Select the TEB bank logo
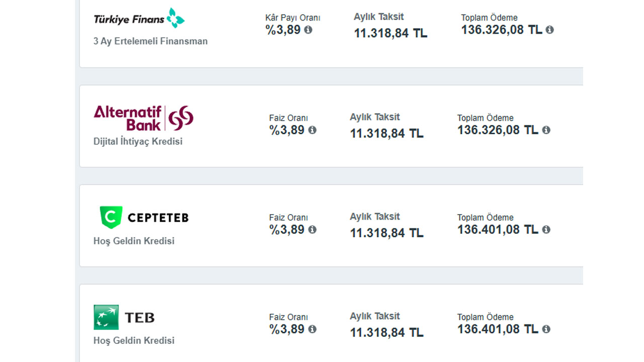This screenshot has width=644, height=362. pyautogui.click(x=124, y=317)
